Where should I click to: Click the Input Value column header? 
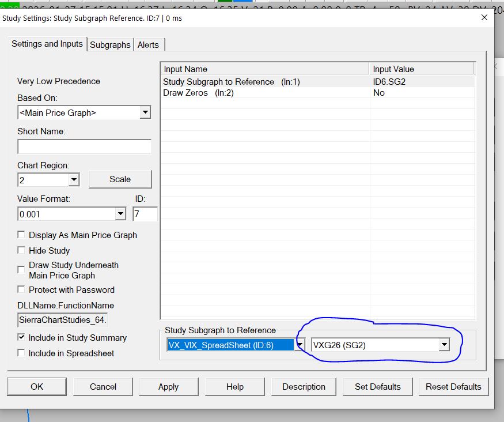click(x=421, y=69)
